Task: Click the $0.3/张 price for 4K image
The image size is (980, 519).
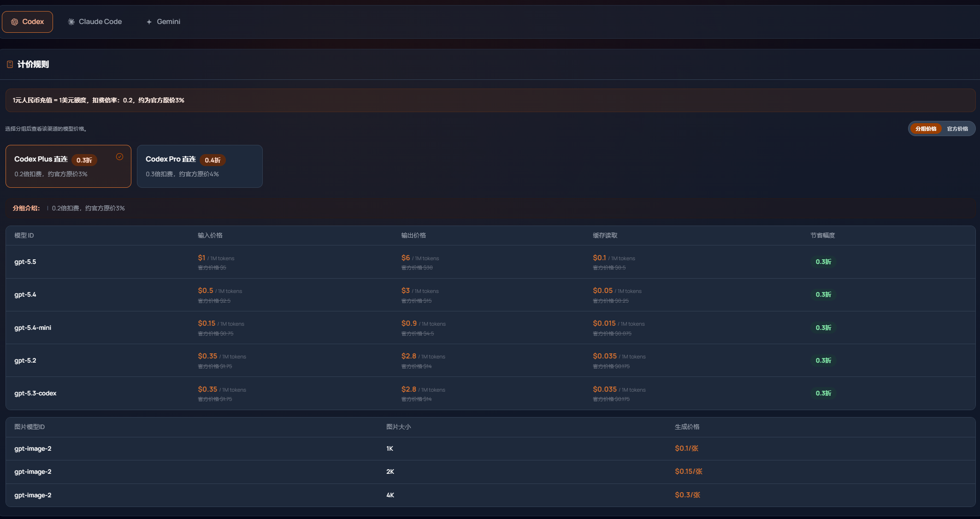Action: coord(687,495)
